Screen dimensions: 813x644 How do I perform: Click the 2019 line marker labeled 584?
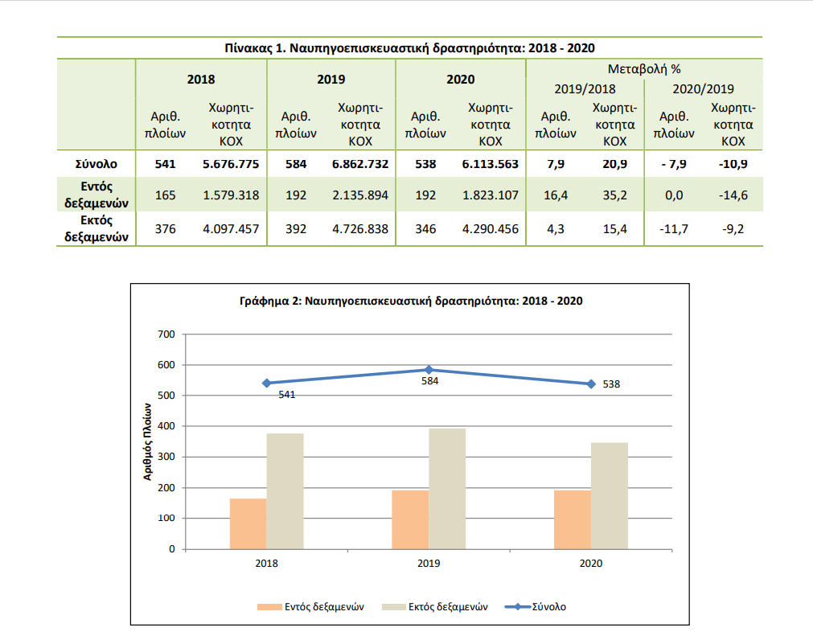pyautogui.click(x=429, y=370)
